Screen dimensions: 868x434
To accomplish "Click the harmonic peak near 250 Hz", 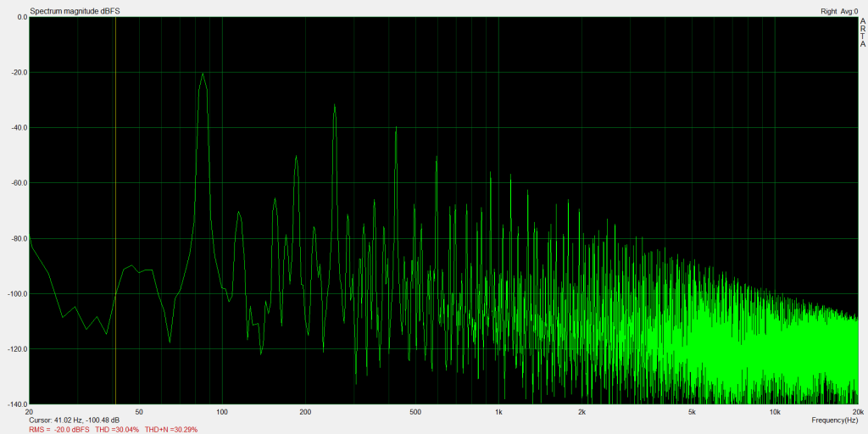I will coord(334,105).
